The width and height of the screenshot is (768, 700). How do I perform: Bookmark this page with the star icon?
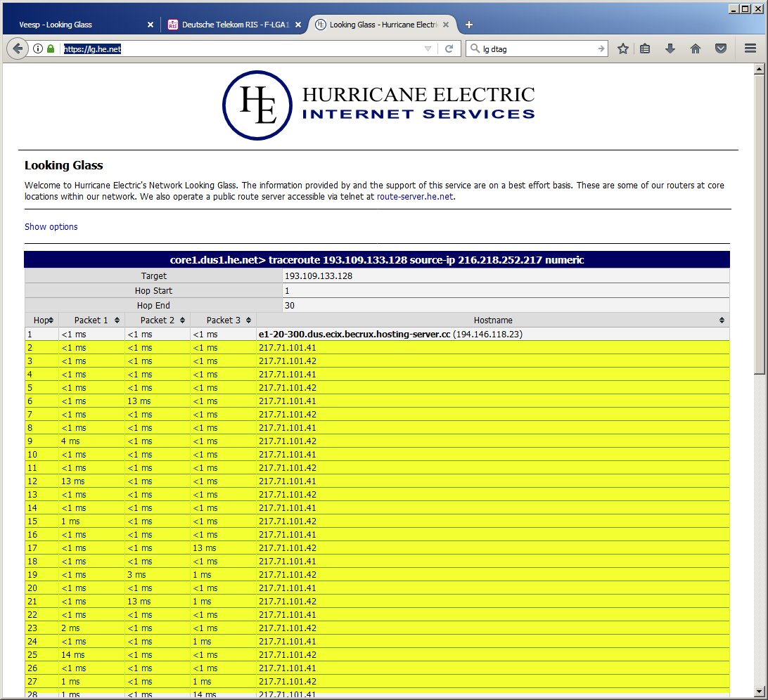point(622,48)
